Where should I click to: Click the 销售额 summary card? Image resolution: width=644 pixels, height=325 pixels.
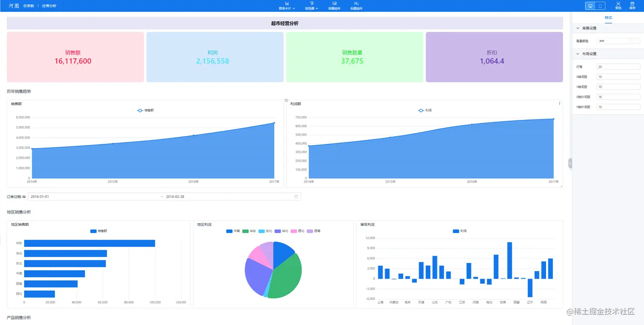point(75,57)
